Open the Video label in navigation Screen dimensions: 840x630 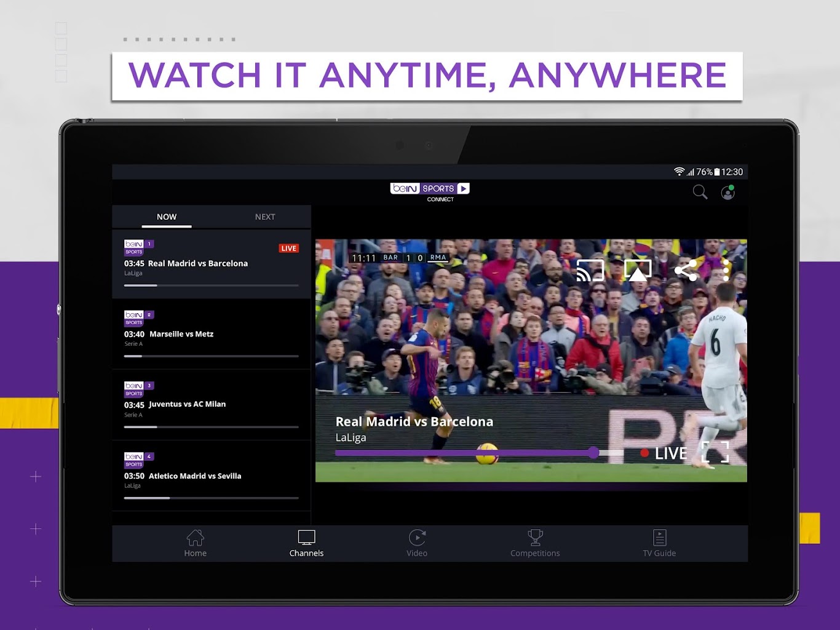pyautogui.click(x=417, y=553)
